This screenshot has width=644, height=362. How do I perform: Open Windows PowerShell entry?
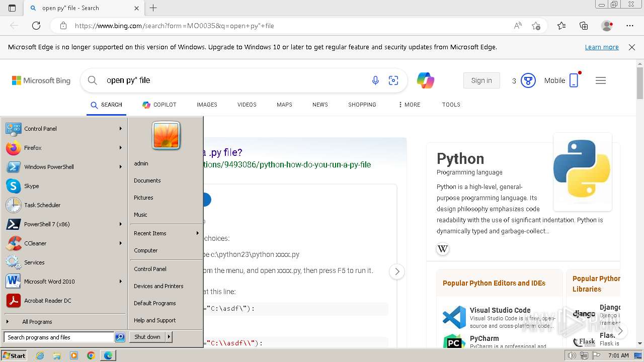(x=64, y=167)
